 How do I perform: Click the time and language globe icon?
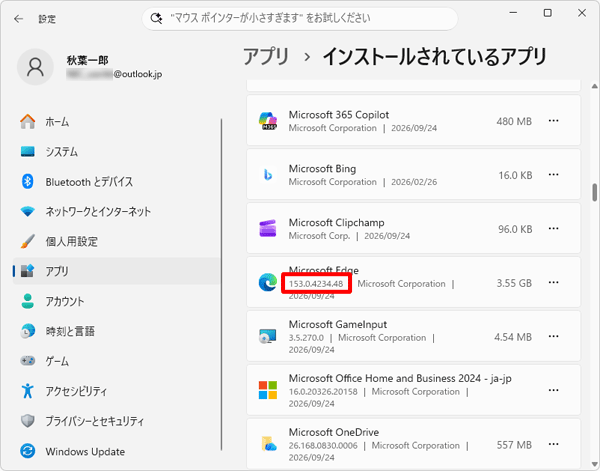click(x=28, y=331)
